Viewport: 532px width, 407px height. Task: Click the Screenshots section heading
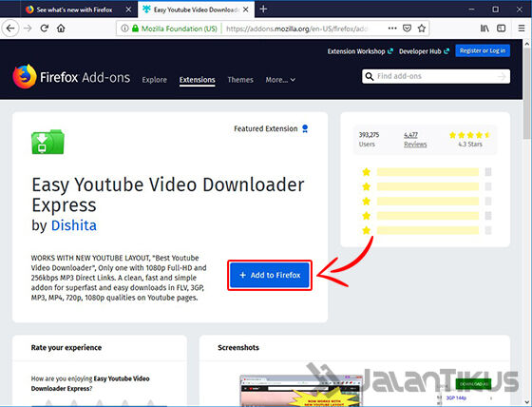click(x=238, y=347)
